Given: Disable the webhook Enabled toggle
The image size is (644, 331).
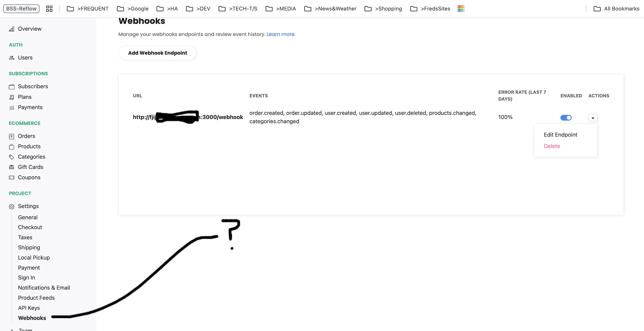Looking at the screenshot, I should click(x=566, y=118).
